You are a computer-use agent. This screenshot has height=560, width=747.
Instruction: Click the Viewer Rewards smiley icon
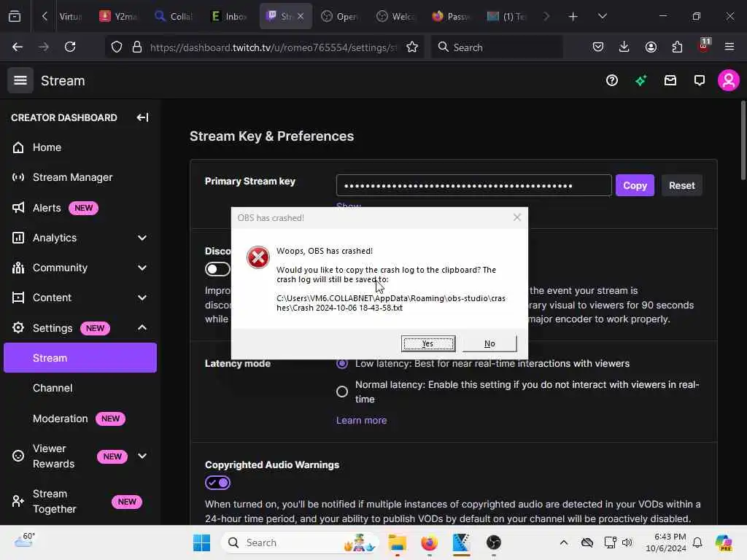(18, 456)
